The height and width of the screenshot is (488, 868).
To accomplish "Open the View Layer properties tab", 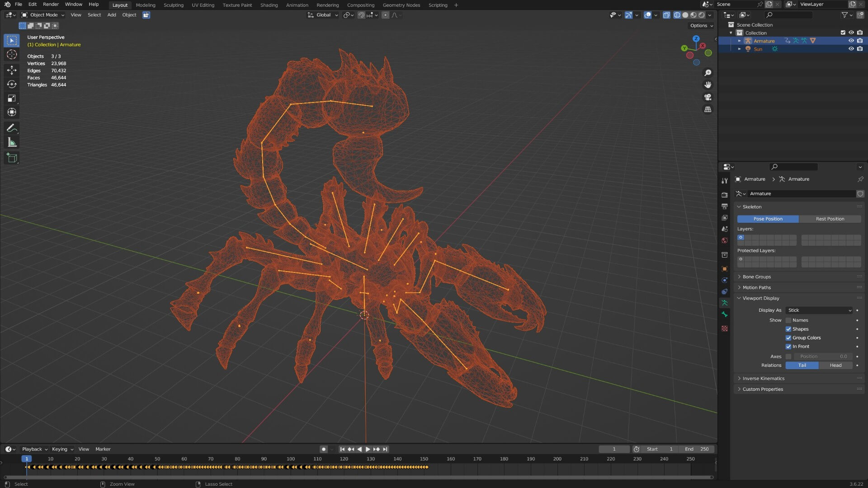I will point(725,218).
